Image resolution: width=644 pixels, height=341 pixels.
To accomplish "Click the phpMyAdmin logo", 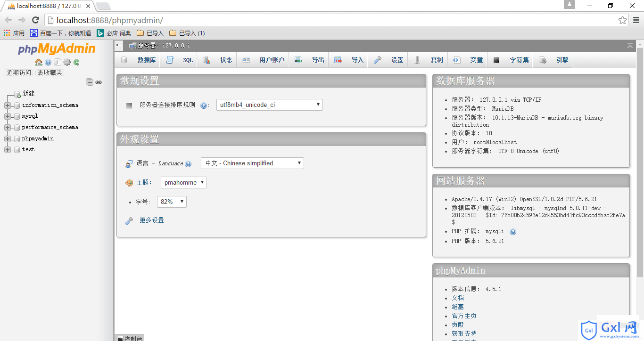I will coord(57,49).
